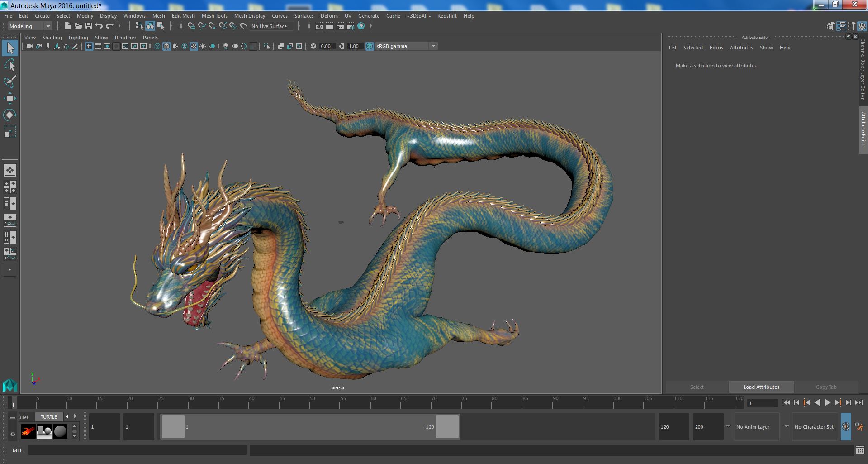Image resolution: width=868 pixels, height=464 pixels.
Task: Start IPR render
Action: click(340, 26)
